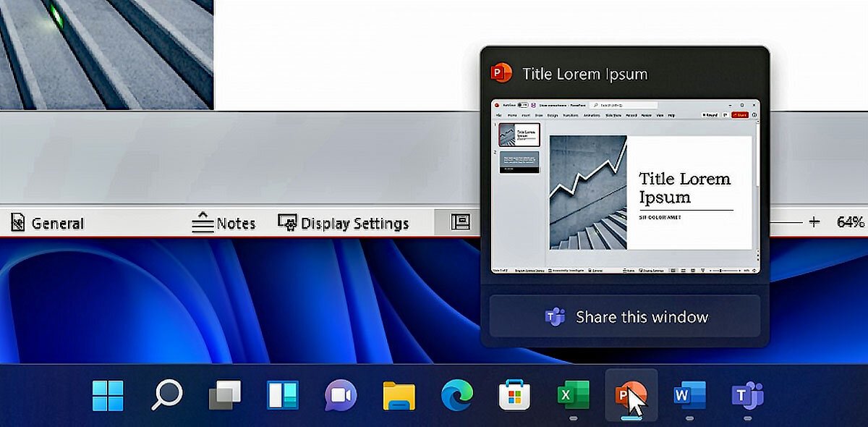Click Share this window button
The height and width of the screenshot is (427, 868).
coord(625,317)
